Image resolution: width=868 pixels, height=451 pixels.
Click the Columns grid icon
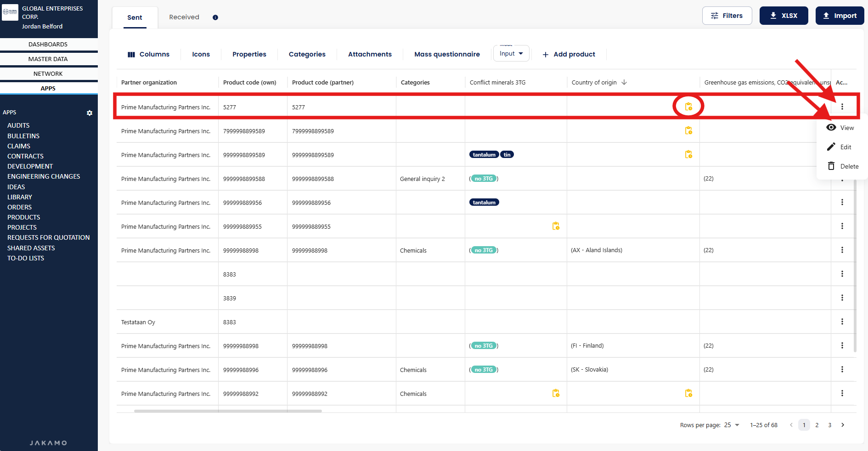point(131,54)
